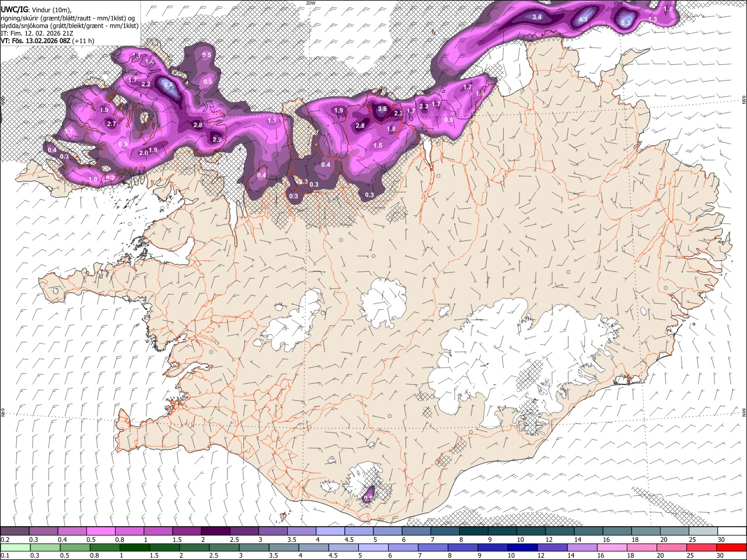Click the 2.9 precipitation value on the map
Viewport: 747px width, 560px height.
[x=217, y=139]
